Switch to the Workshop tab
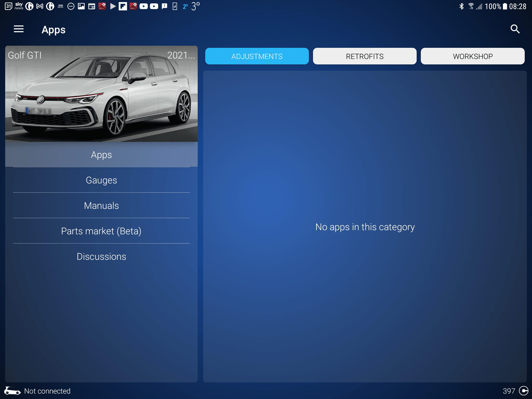This screenshot has width=532, height=399. pyautogui.click(x=473, y=56)
